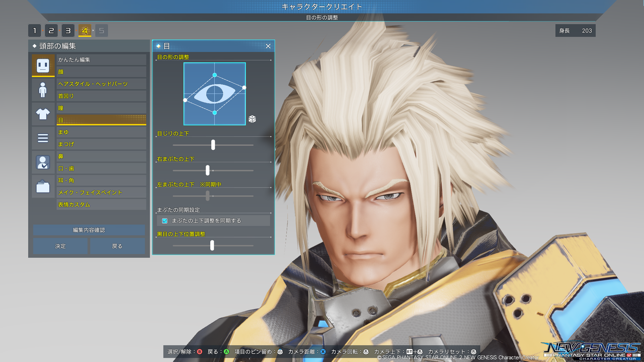Click 決定 confirm button
Screen dimensions: 644x362
[x=60, y=246]
